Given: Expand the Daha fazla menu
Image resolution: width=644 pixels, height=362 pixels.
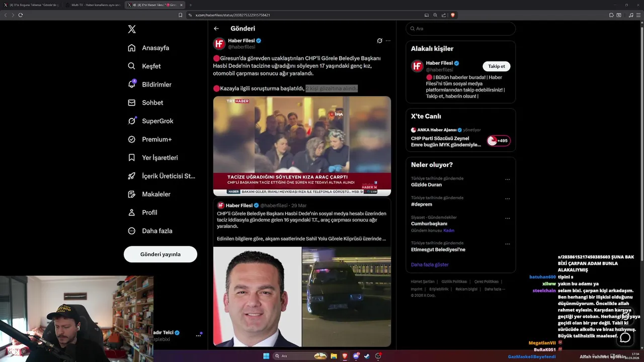Looking at the screenshot, I should pyautogui.click(x=150, y=231).
